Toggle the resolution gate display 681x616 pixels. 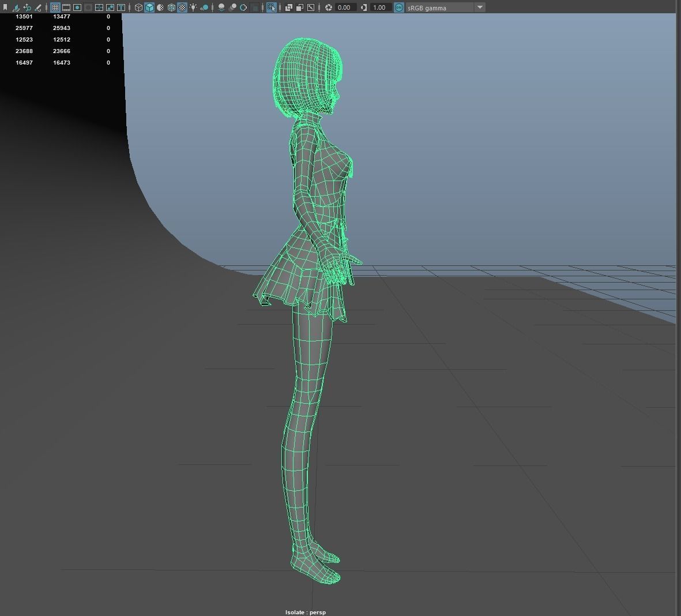coord(77,7)
